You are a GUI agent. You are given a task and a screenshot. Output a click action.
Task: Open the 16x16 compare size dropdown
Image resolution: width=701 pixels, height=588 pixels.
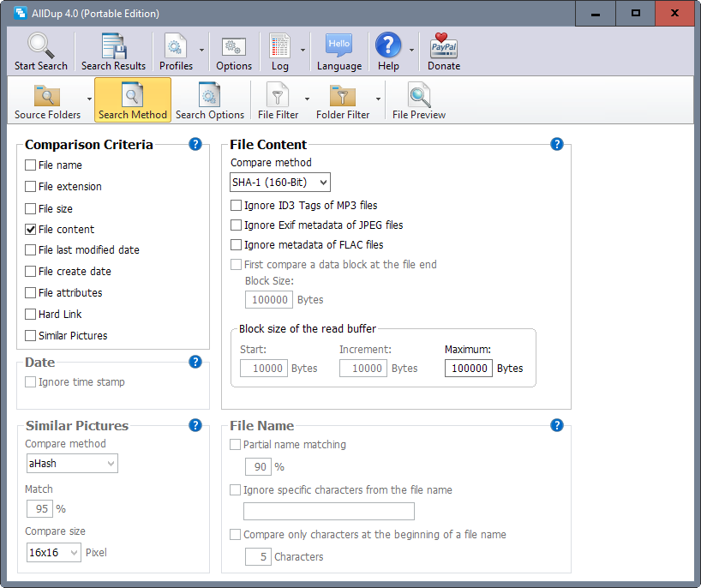click(54, 552)
